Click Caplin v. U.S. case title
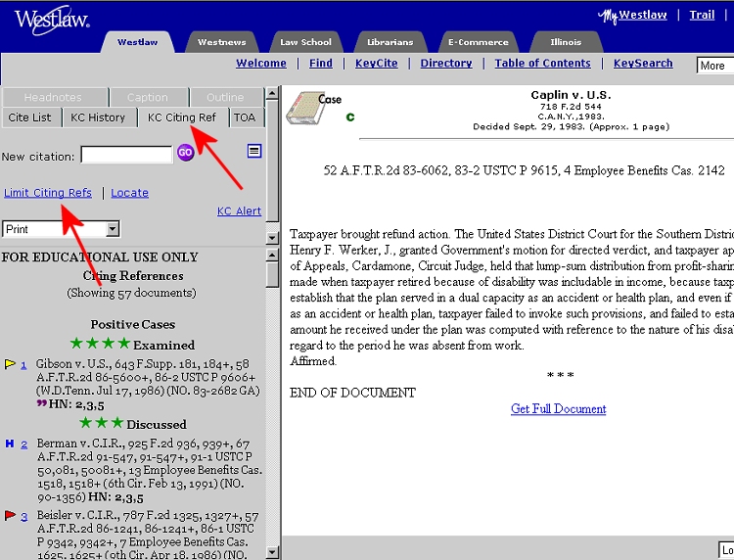Screen dimensions: 734x560 point(571,95)
